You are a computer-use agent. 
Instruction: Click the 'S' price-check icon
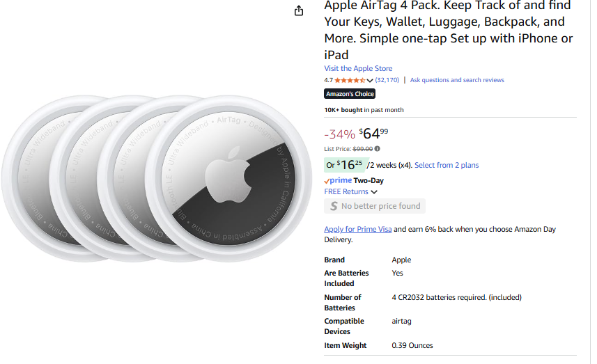334,206
